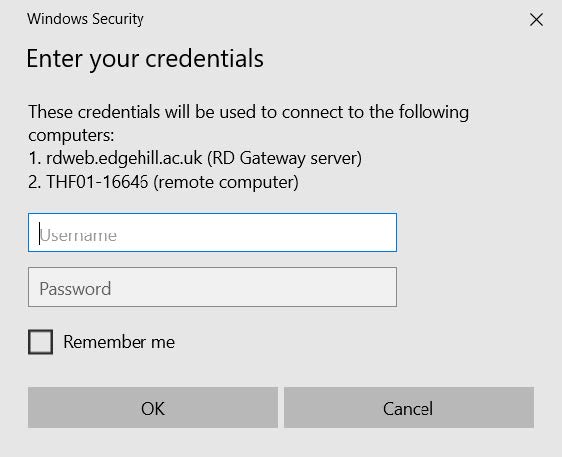Image resolution: width=562 pixels, height=457 pixels.
Task: Click the RD Gateway server text
Action: [285, 158]
